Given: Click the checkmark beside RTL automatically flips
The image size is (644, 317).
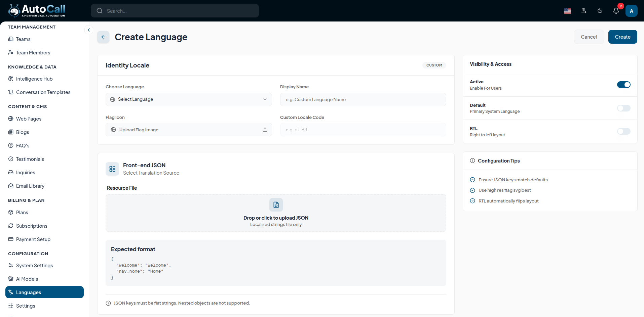Looking at the screenshot, I should [472, 201].
